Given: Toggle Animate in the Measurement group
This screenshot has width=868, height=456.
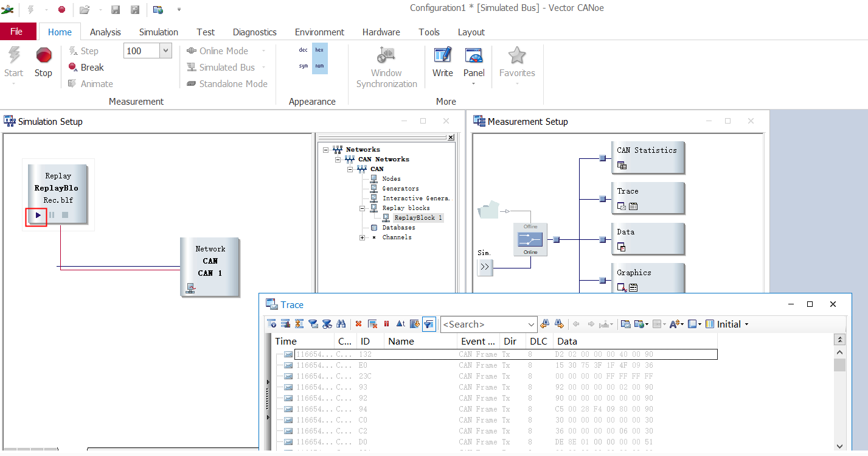Looking at the screenshot, I should pyautogui.click(x=91, y=84).
